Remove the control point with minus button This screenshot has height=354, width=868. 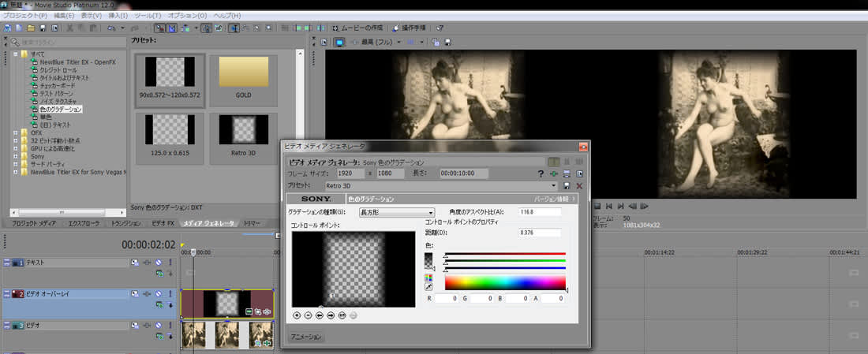pyautogui.click(x=308, y=315)
